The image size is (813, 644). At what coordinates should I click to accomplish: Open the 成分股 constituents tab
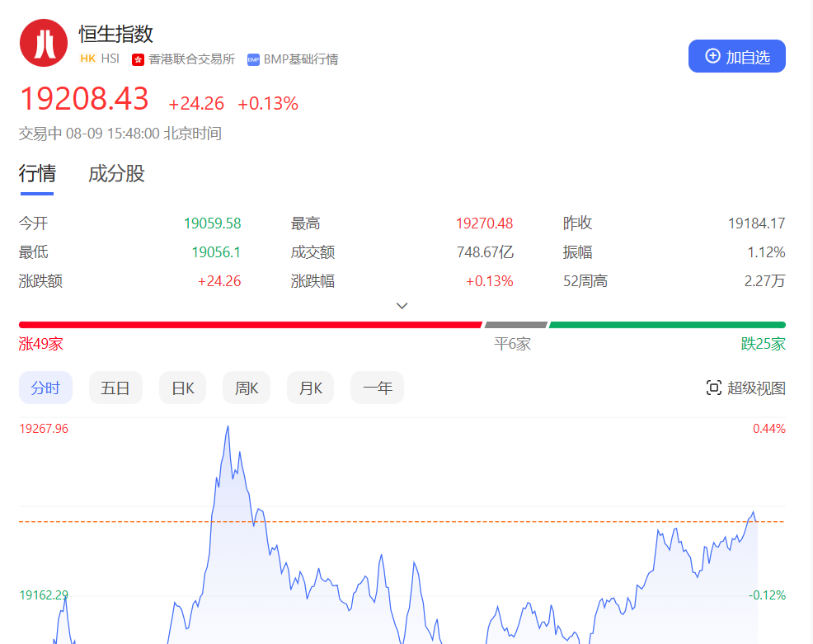point(116,174)
